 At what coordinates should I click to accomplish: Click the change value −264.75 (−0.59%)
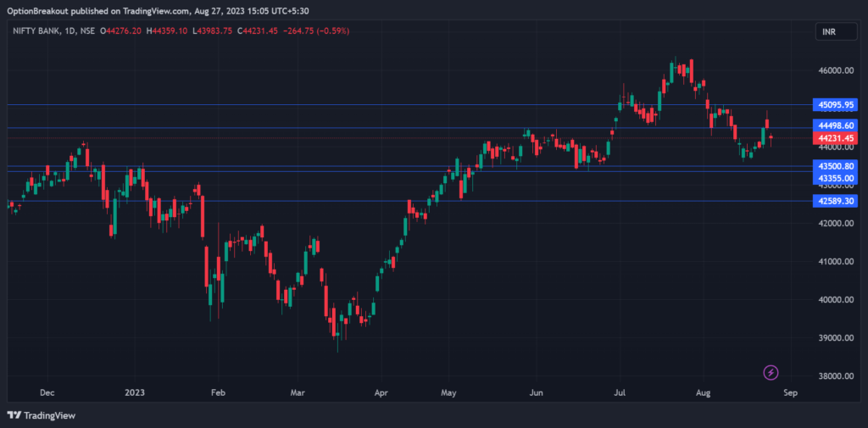pos(315,31)
